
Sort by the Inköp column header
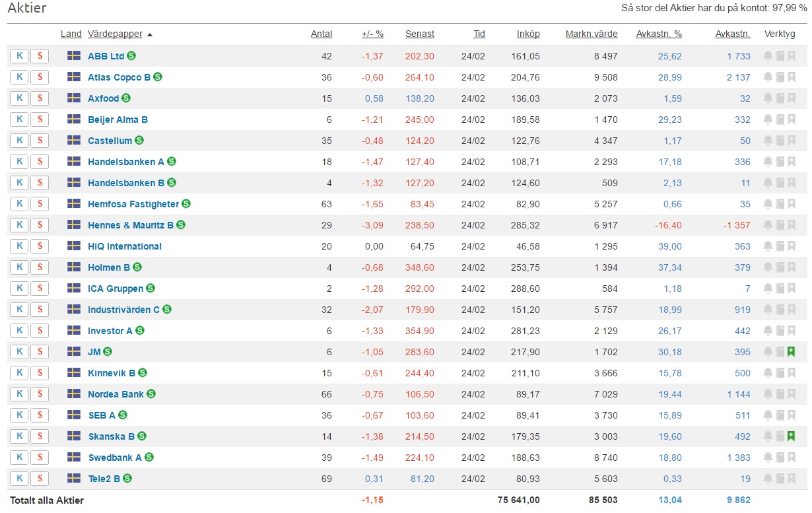528,34
